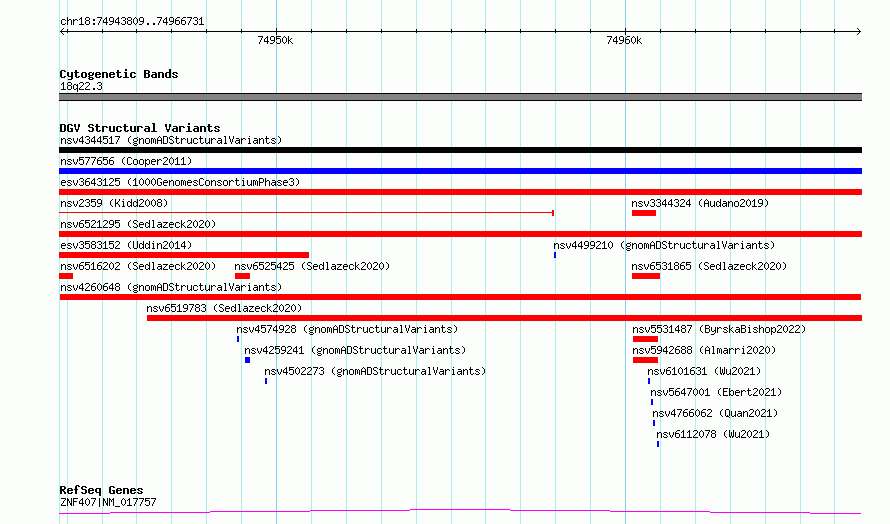Open nsv5942688 (Almarri2020) label
Screen dimensions: 890x524
coord(704,350)
